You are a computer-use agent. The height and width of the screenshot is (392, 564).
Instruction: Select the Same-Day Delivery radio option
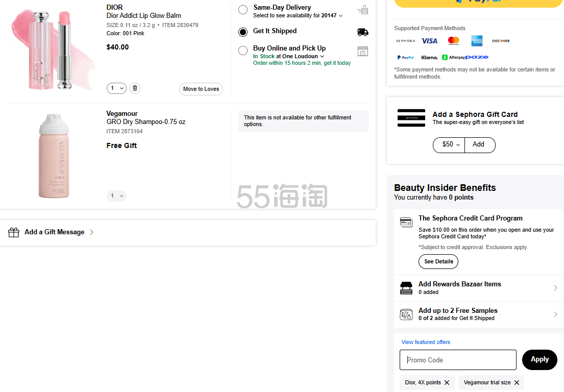[x=243, y=10]
